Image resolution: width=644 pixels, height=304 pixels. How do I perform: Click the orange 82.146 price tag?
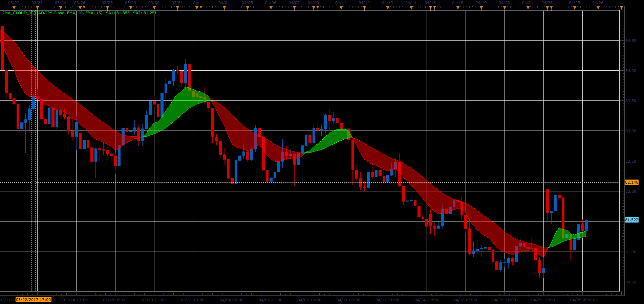click(631, 182)
